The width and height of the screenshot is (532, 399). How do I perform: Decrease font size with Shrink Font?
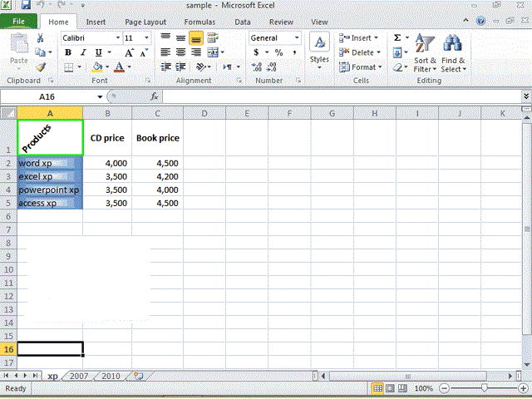point(144,52)
